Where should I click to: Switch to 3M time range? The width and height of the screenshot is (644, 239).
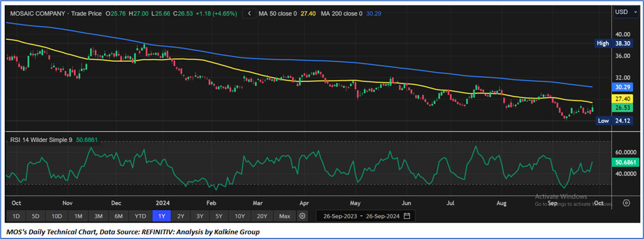coord(98,216)
